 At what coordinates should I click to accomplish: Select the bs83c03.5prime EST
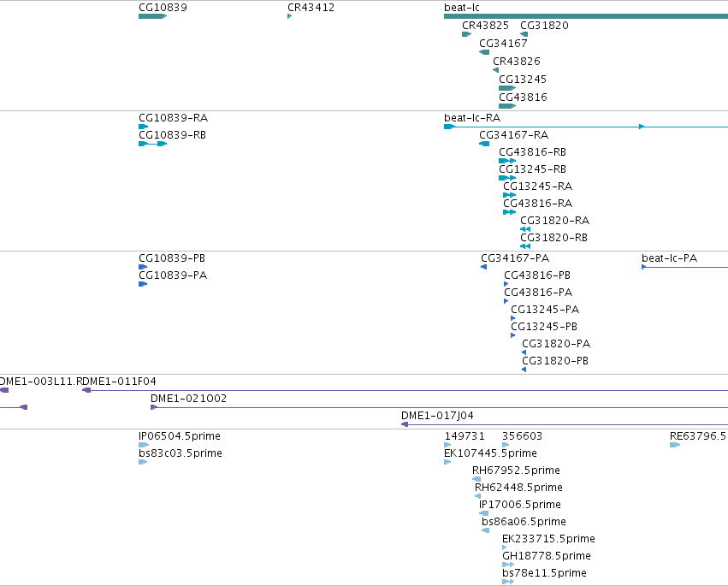pos(143,463)
